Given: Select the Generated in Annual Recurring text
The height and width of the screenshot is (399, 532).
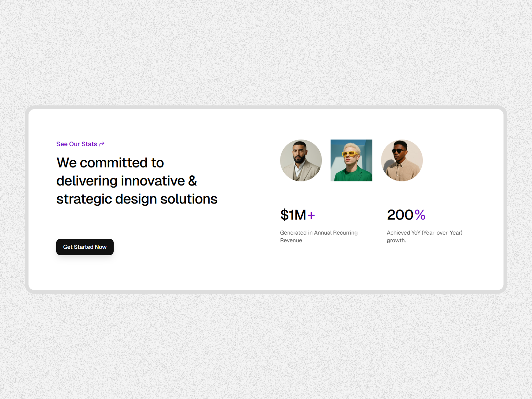Looking at the screenshot, I should coord(319,233).
